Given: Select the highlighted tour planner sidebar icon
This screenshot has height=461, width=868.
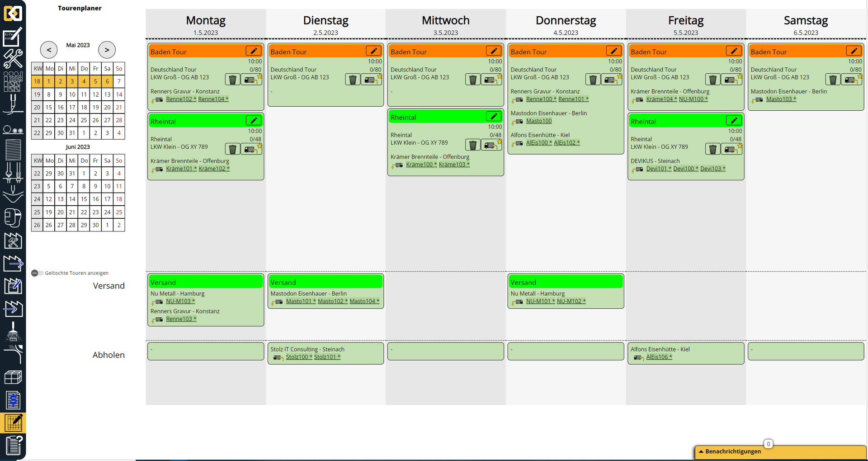Looking at the screenshot, I should pyautogui.click(x=13, y=423).
